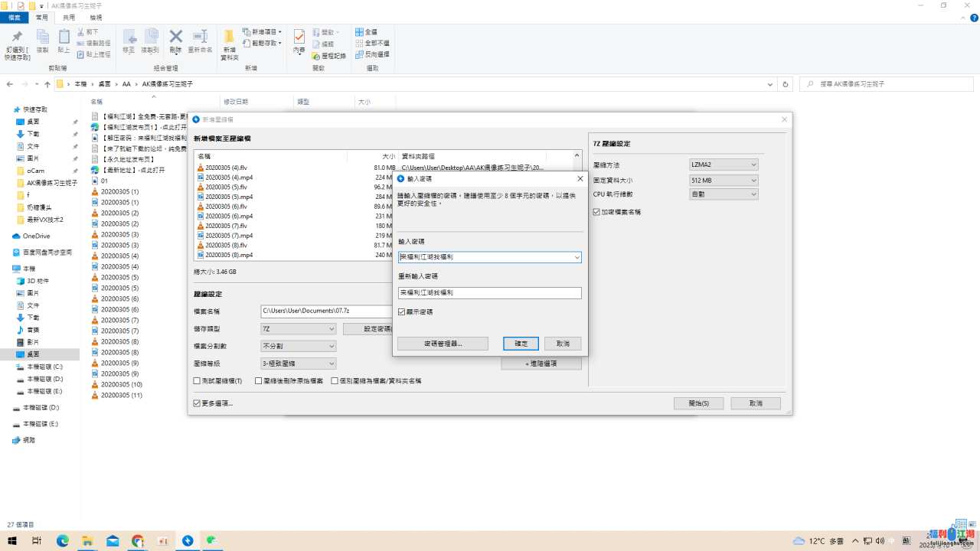Image resolution: width=980 pixels, height=551 pixels.
Task: Click the 重新輸入密碼 text field
Action: coord(489,293)
